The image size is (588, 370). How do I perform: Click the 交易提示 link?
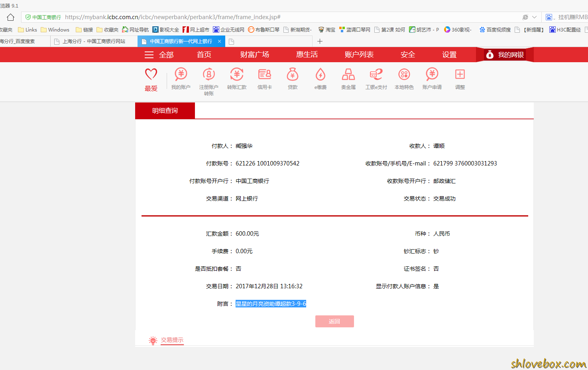coord(172,340)
